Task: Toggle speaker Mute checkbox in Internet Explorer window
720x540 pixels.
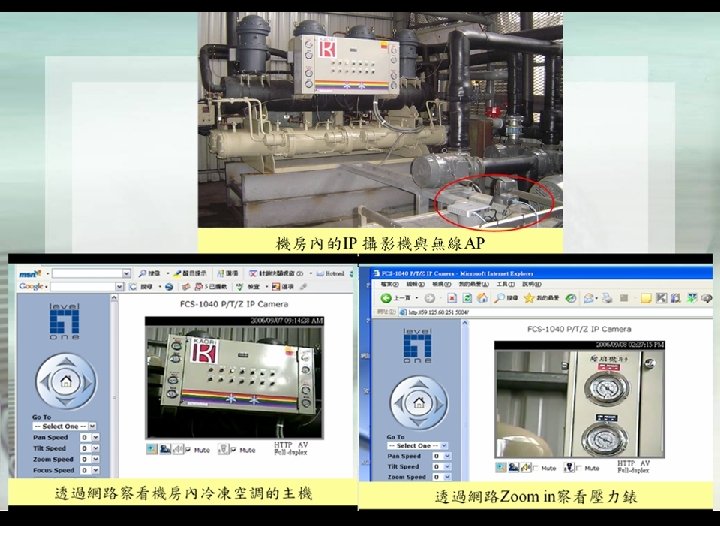Action: tap(535, 468)
